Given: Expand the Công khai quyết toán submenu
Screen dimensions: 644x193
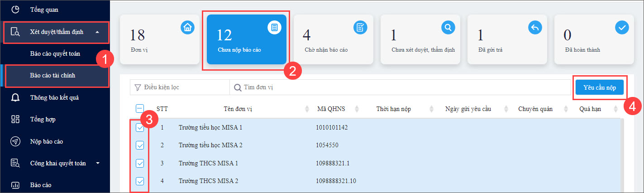Looking at the screenshot, I should [x=97, y=163].
